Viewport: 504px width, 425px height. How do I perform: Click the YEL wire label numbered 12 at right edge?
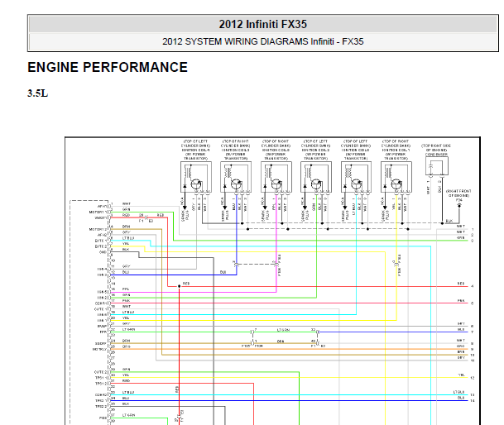pos(461,375)
